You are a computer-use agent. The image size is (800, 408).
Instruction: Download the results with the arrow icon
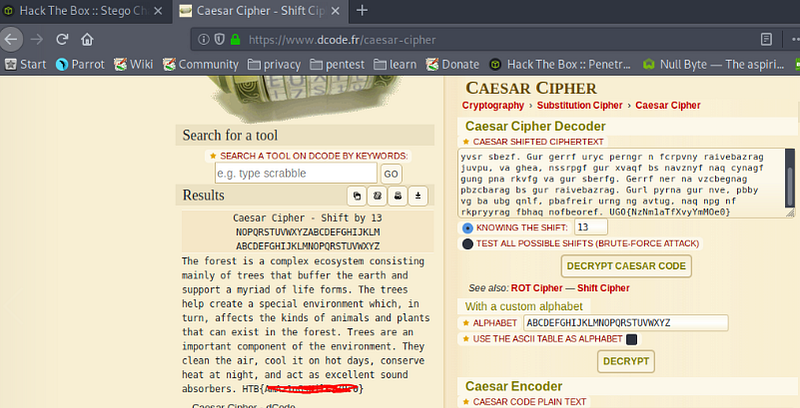tap(418, 196)
